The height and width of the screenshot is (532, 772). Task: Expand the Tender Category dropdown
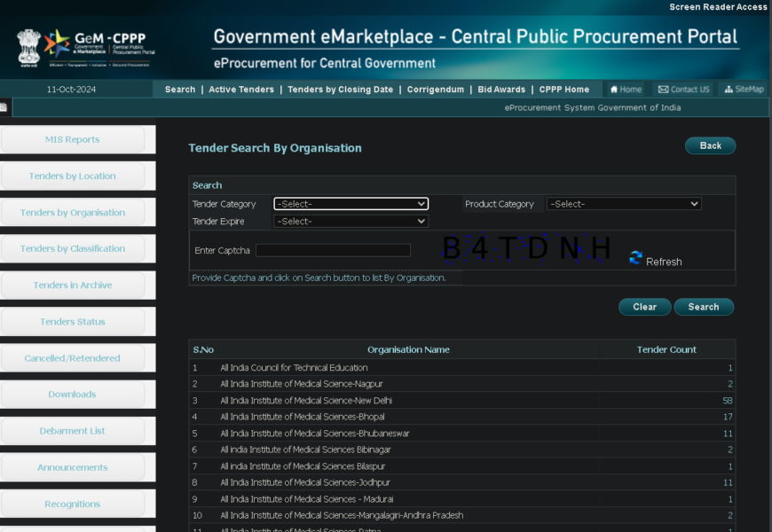[x=351, y=204]
